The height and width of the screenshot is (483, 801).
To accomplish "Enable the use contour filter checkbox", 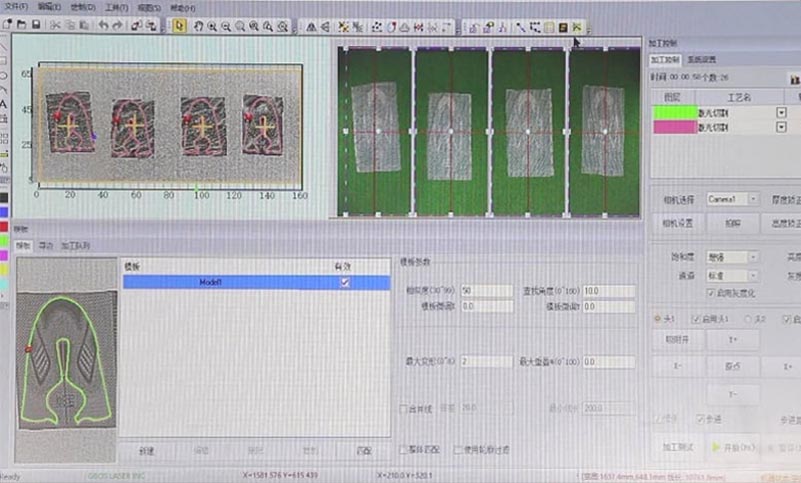I will tap(460, 450).
